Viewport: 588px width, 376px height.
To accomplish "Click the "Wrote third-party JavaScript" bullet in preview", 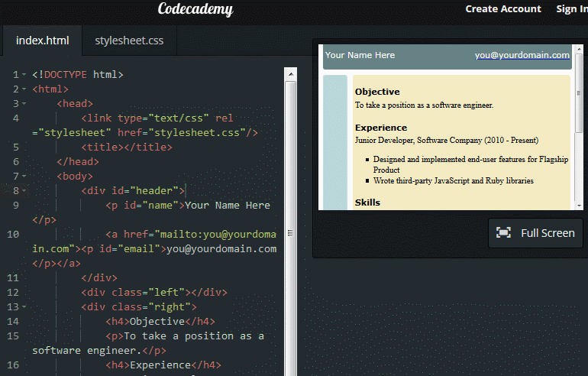I will 453,181.
